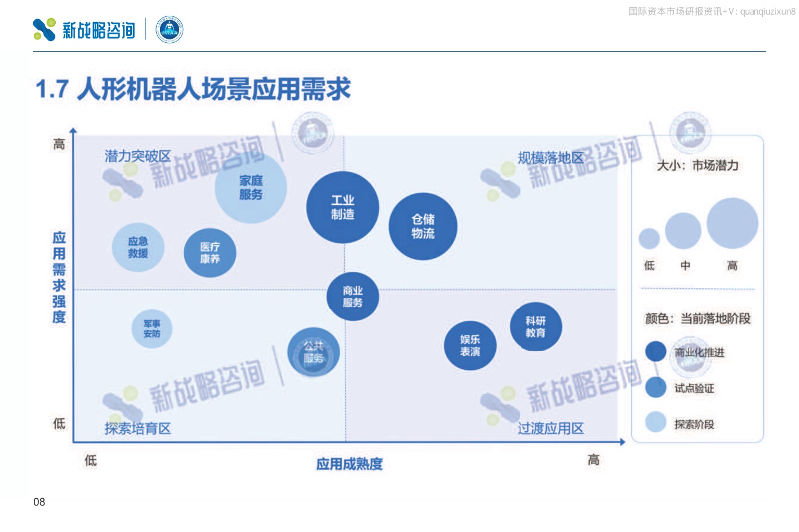799x532 pixels.
Task: Click the 高 label atop vertical axis
Action: (x=59, y=144)
